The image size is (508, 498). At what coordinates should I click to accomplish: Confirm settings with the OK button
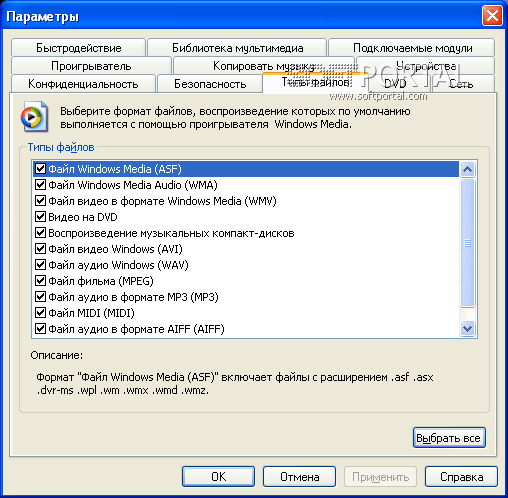(x=218, y=477)
